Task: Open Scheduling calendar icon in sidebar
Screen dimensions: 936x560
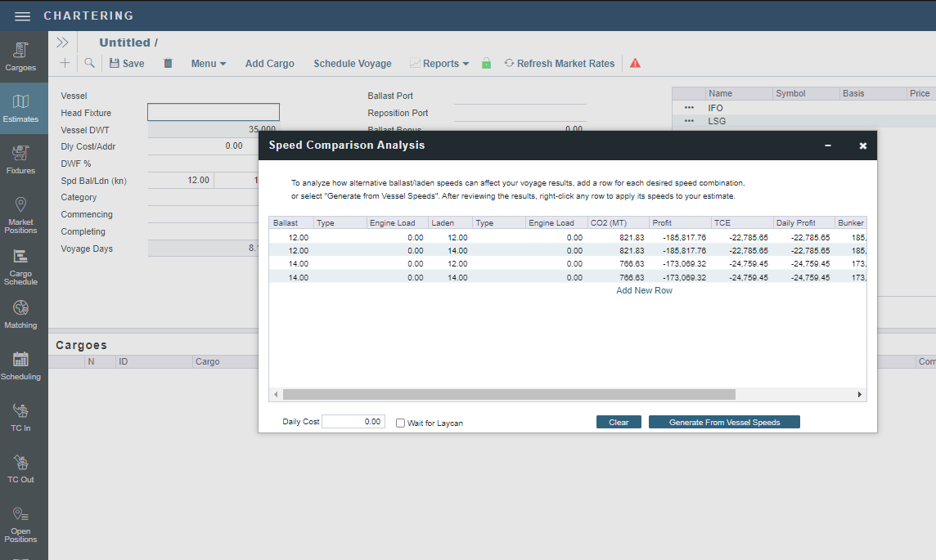Action: (20, 365)
